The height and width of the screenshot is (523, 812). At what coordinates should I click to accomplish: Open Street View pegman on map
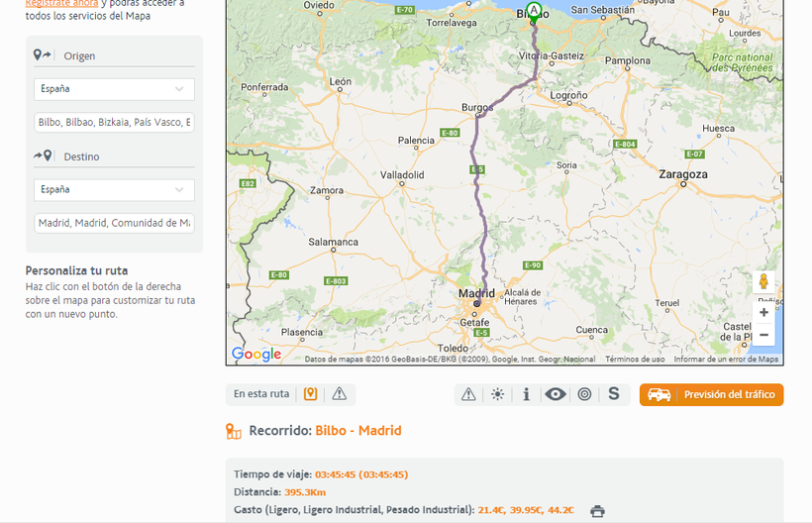(763, 281)
